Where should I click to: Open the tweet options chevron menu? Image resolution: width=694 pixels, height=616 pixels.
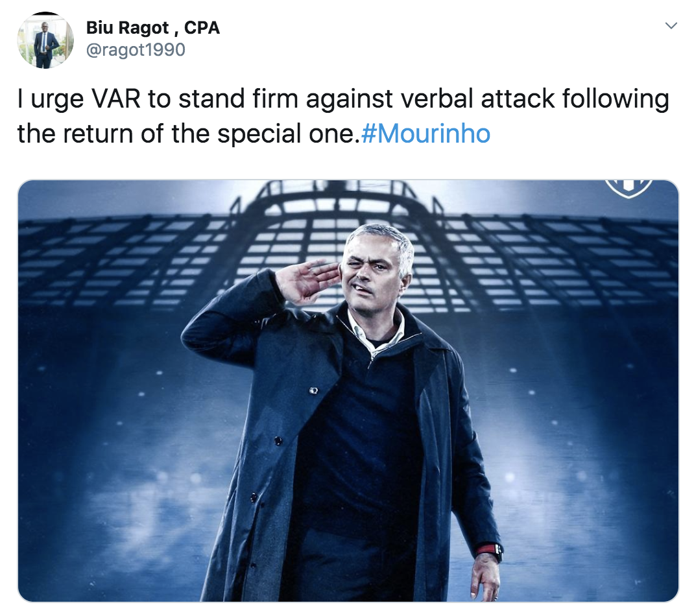(671, 26)
